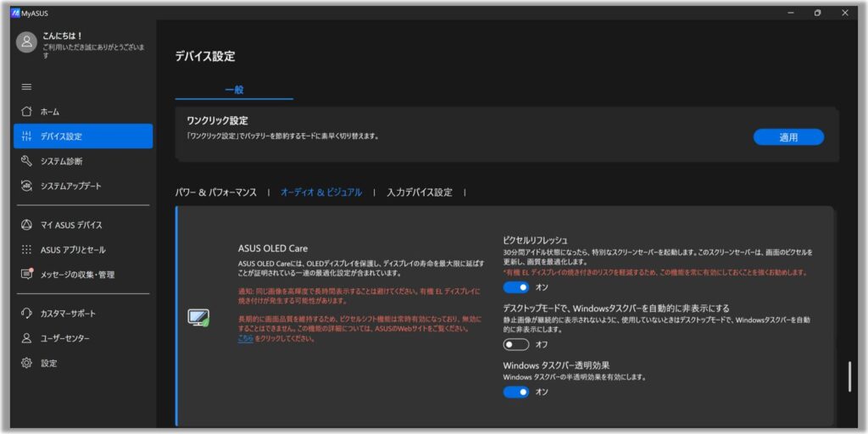This screenshot has height=434, width=868.
Task: Click the user avatar icon
Action: (26, 42)
